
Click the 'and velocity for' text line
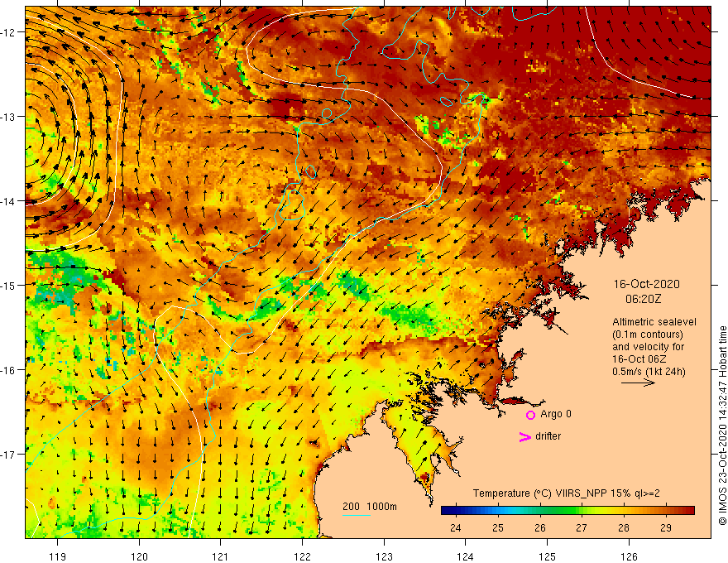(x=648, y=347)
